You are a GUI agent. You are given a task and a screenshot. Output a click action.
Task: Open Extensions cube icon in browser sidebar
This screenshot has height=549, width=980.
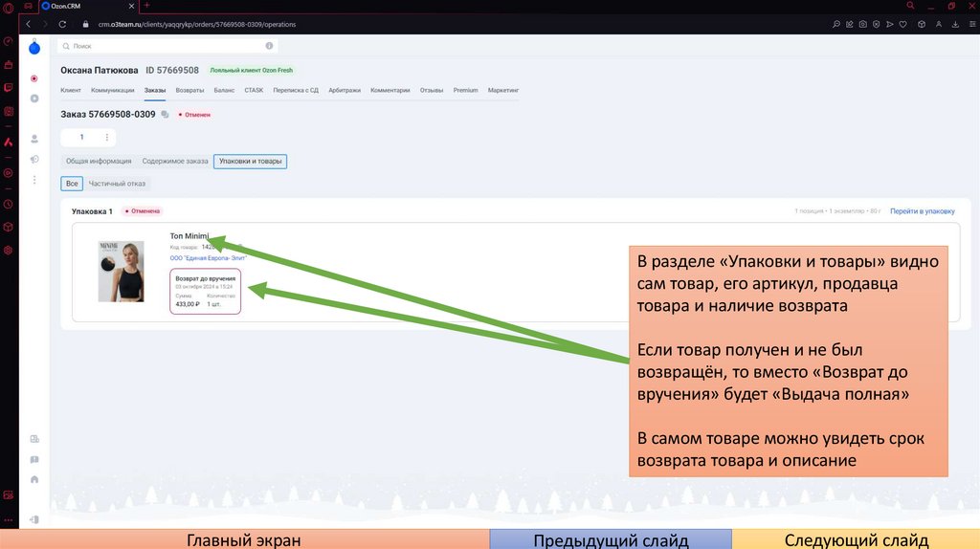[8, 228]
